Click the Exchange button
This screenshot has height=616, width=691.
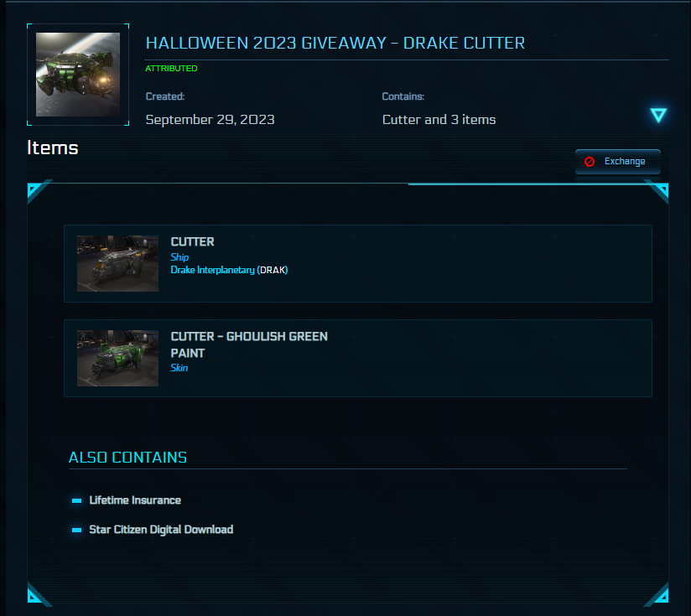tap(617, 162)
